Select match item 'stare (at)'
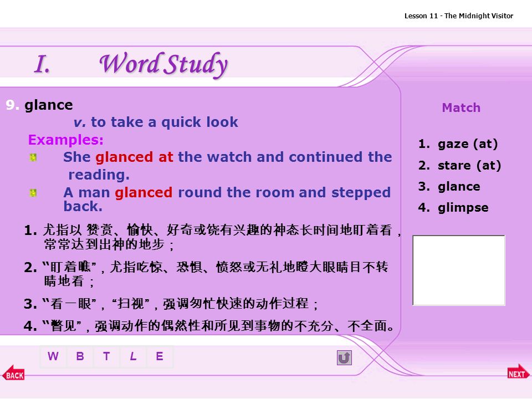Viewport: 532px width, 399px height. (x=460, y=166)
